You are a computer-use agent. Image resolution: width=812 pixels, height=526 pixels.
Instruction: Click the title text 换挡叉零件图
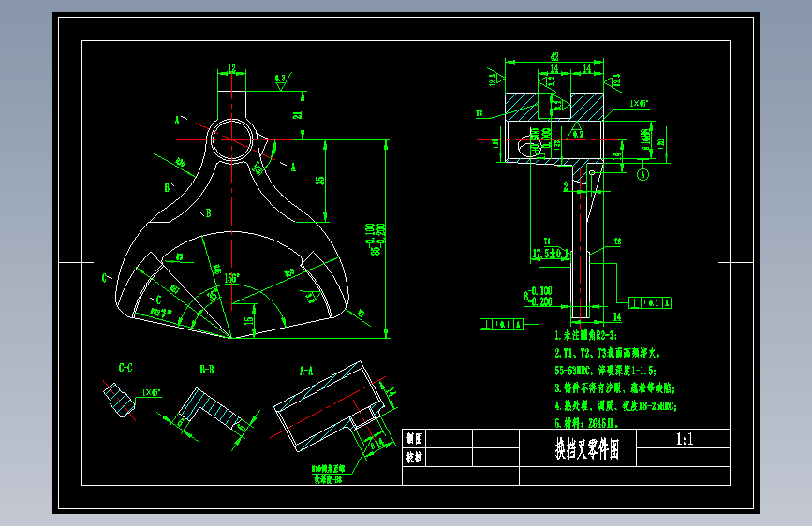pyautogui.click(x=586, y=448)
